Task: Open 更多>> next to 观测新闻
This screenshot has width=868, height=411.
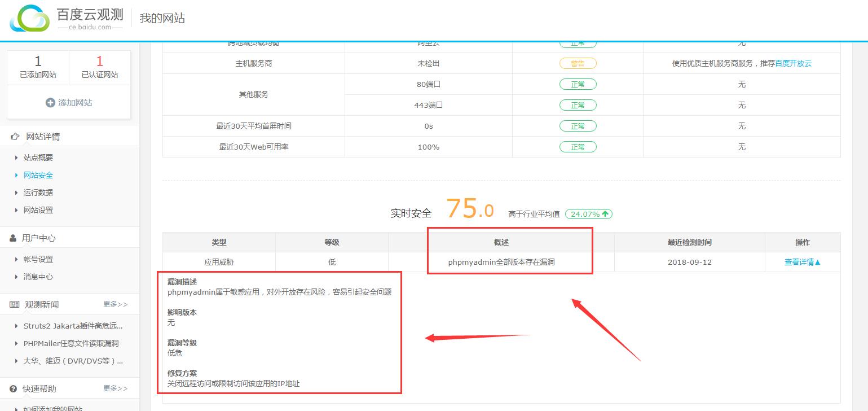Action: 116,304
